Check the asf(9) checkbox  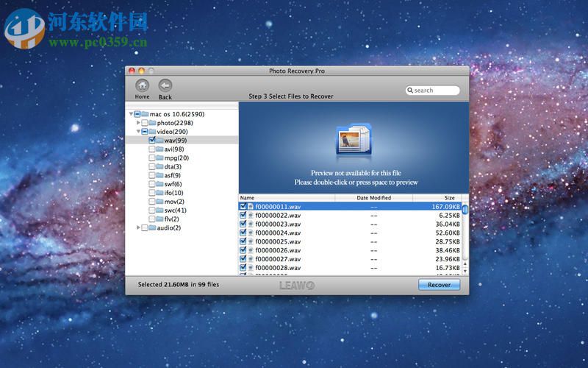click(x=152, y=175)
